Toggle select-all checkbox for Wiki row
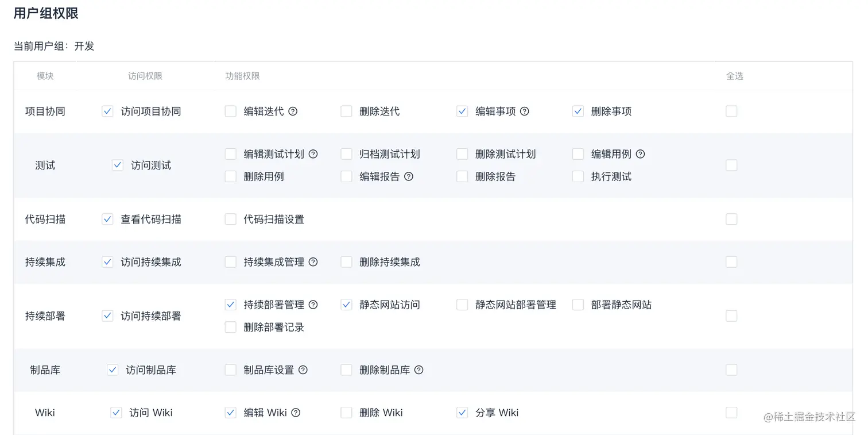Image resolution: width=868 pixels, height=435 pixels. [x=731, y=413]
